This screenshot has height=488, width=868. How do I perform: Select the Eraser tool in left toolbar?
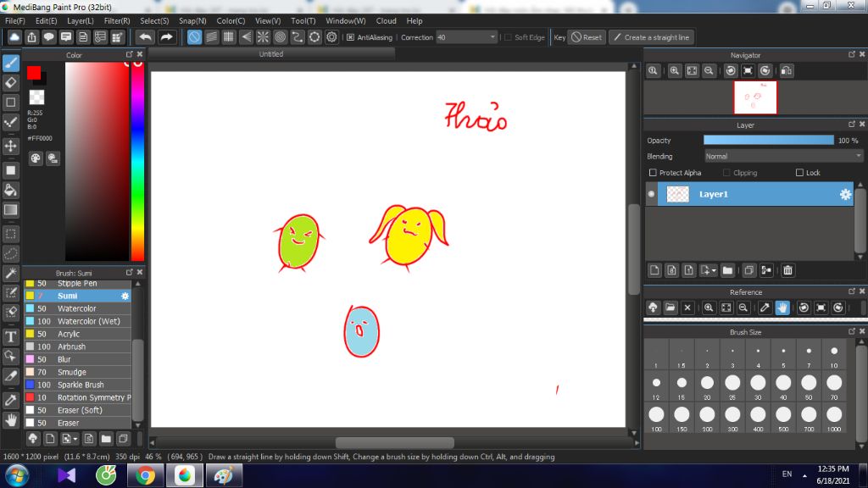click(11, 82)
